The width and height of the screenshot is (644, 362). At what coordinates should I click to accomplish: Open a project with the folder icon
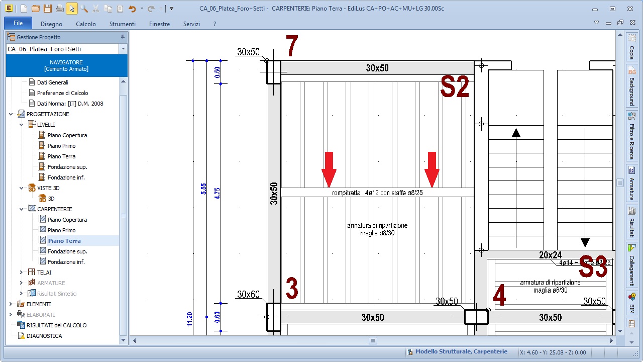36,9
